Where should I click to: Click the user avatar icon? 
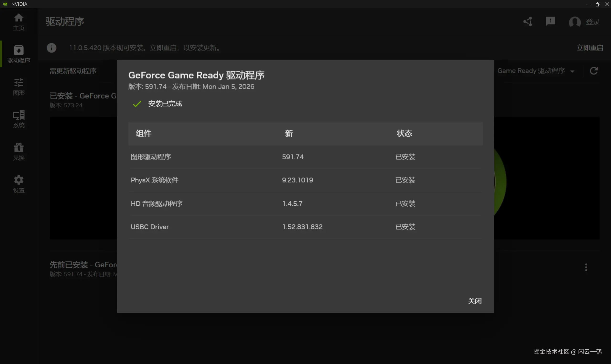(574, 22)
